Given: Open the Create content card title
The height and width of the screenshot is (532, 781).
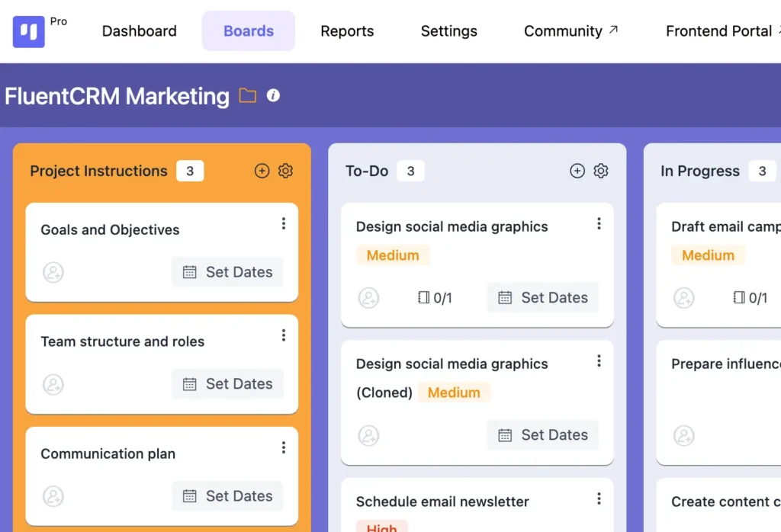Looking at the screenshot, I should 726,502.
